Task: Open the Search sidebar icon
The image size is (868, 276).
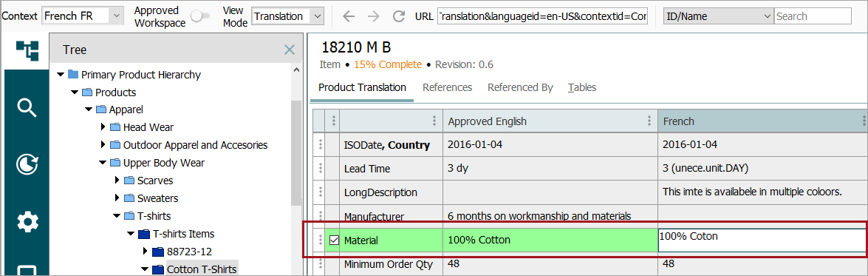Action: click(x=27, y=107)
